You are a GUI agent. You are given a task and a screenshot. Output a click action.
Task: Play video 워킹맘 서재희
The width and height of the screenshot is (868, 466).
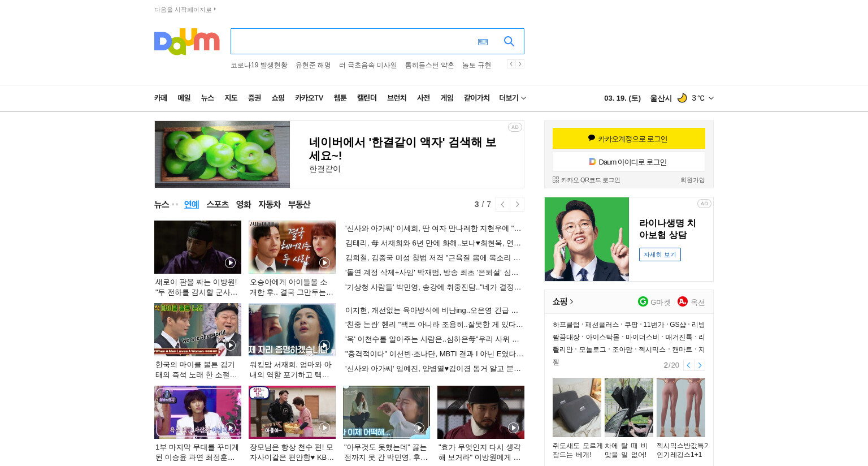[x=324, y=345]
